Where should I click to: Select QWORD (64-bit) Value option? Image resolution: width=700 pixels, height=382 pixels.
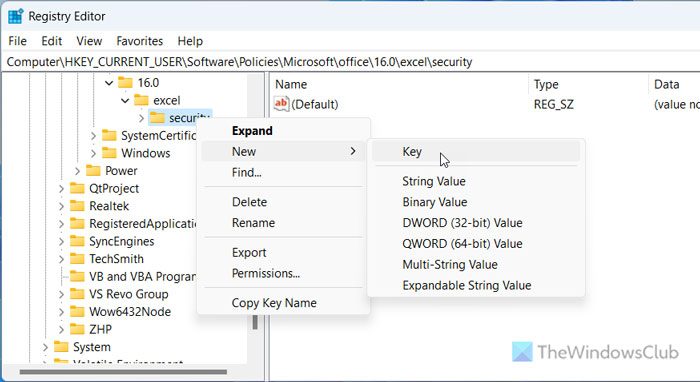476,244
